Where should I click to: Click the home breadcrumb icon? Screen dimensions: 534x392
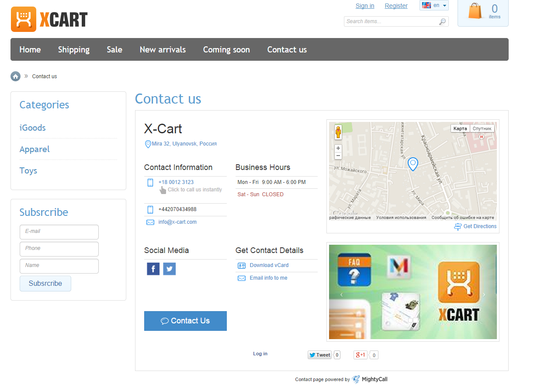tap(16, 76)
